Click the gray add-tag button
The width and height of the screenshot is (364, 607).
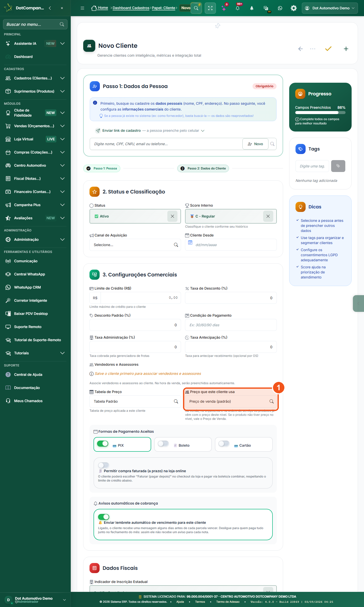pos(338,166)
